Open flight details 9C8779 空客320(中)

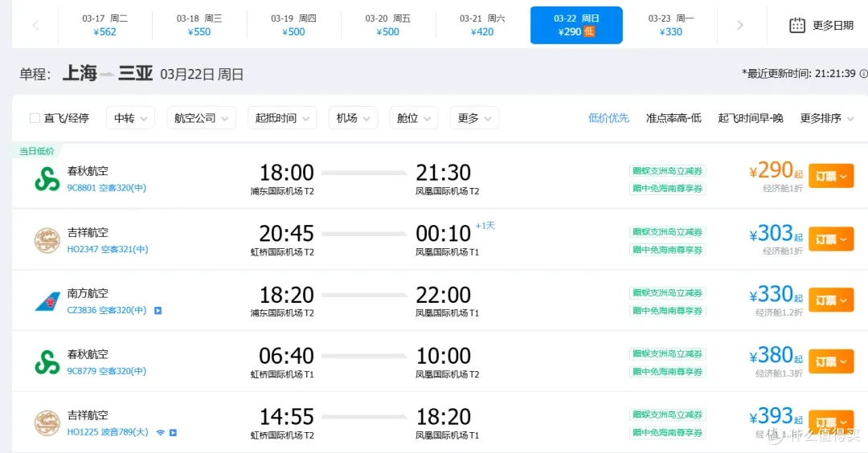tap(107, 371)
